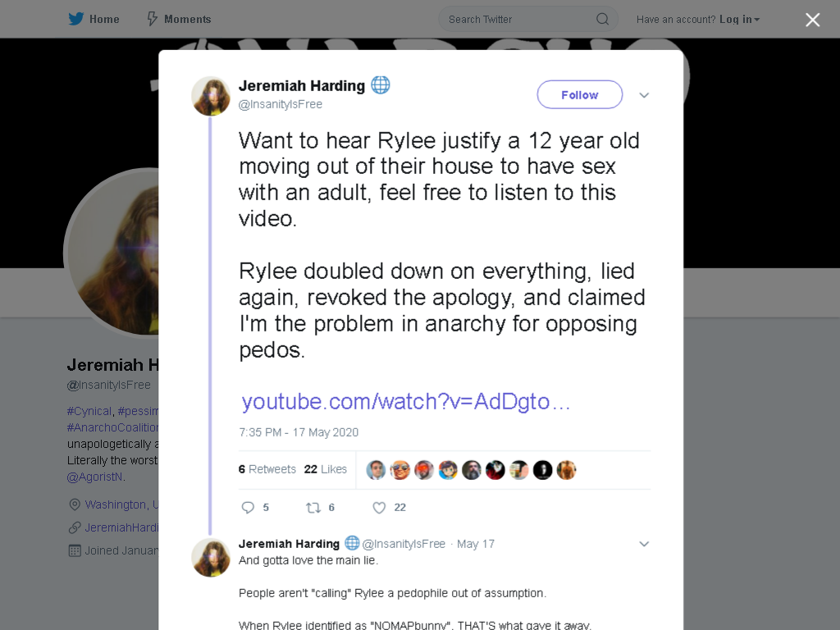
Task: Open the Log in dropdown
Action: pos(739,20)
